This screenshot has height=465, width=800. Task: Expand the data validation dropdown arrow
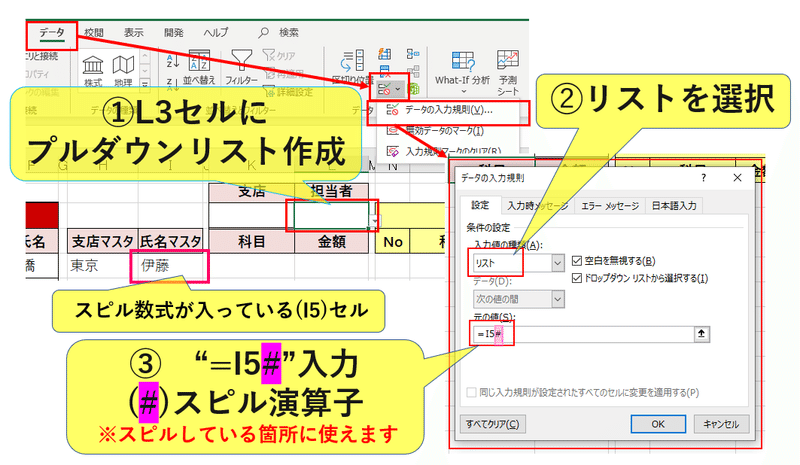click(398, 90)
